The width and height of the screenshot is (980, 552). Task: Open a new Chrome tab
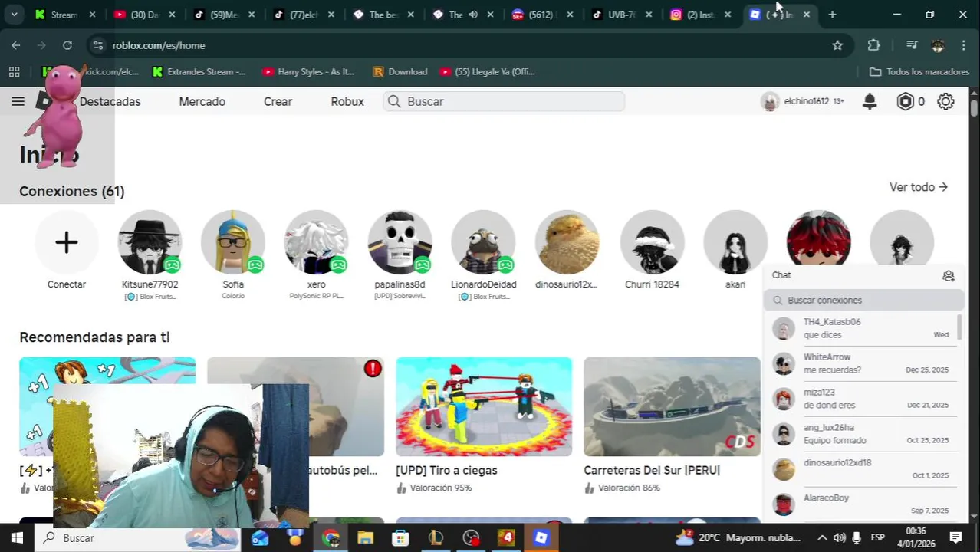(832, 15)
